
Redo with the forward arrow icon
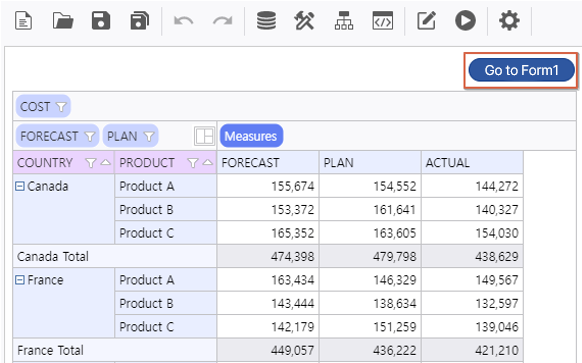pos(222,21)
